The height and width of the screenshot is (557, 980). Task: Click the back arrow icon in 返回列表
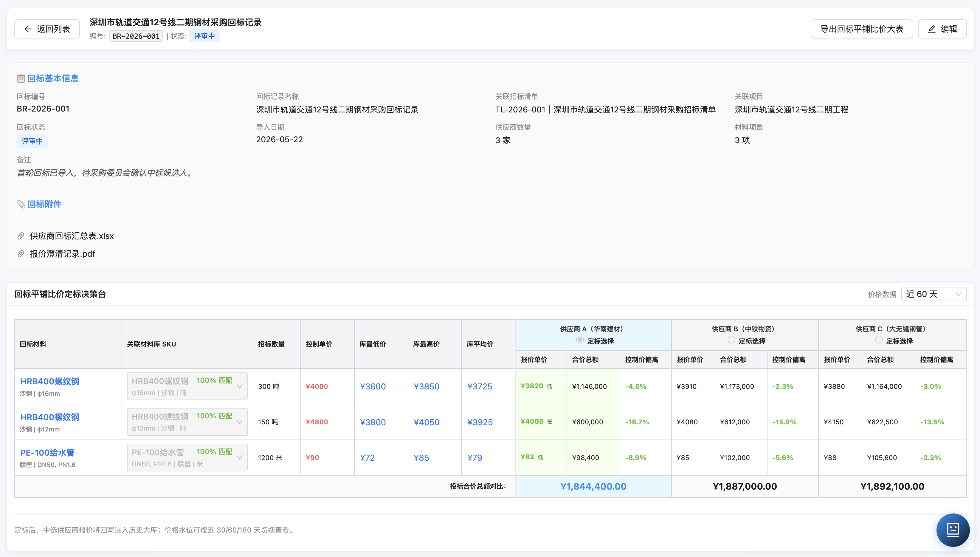tap(28, 29)
